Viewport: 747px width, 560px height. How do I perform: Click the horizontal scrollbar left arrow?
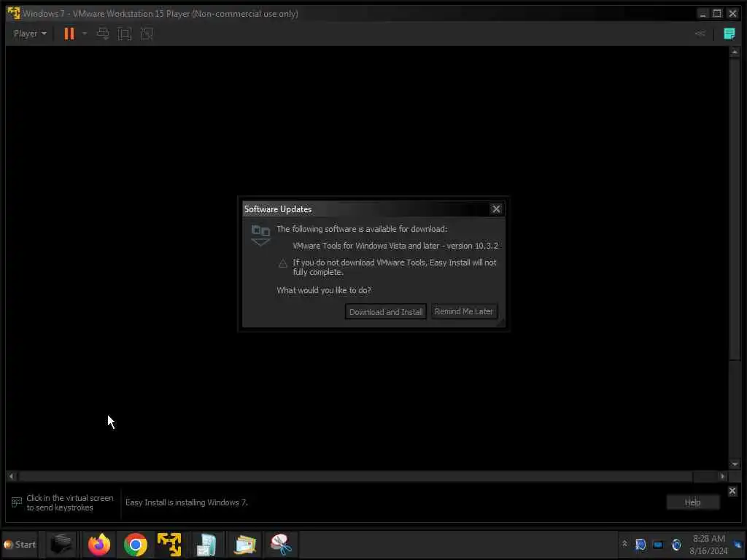coord(12,476)
